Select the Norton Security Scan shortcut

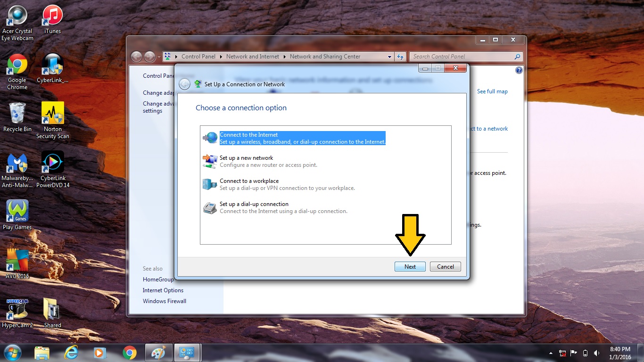[x=53, y=121]
